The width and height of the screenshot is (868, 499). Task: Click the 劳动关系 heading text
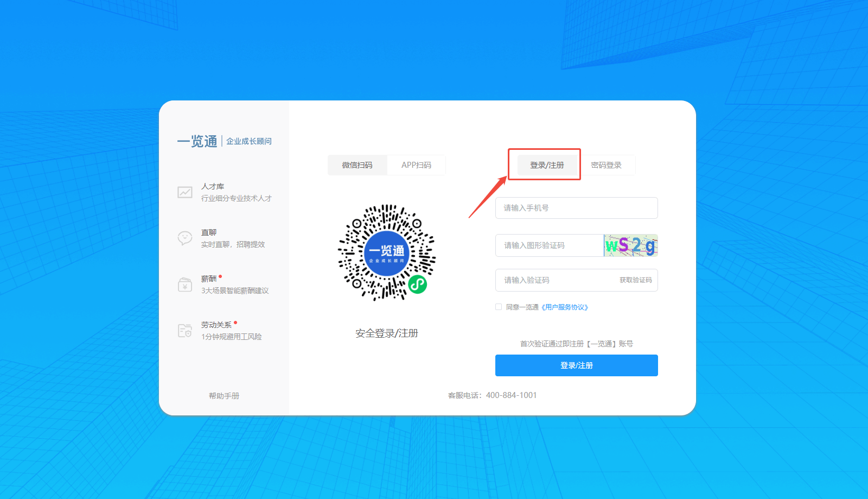coord(216,325)
